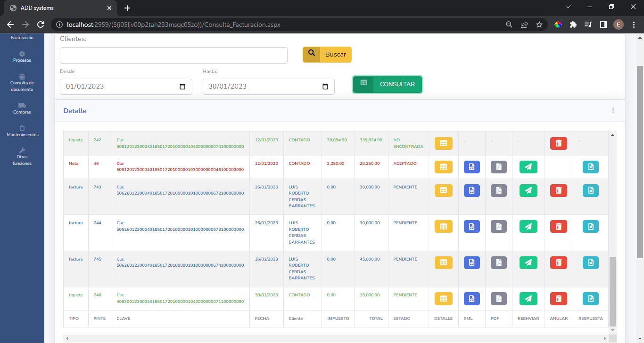The width and height of the screenshot is (644, 343).
Task: Resend Nota 46 with paper plane icon
Action: (x=528, y=167)
